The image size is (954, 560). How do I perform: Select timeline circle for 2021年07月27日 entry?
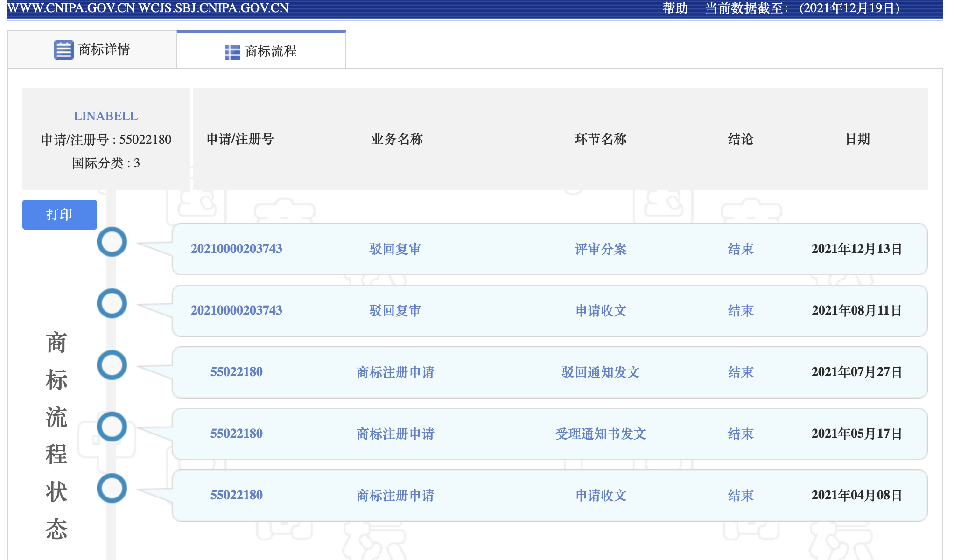(112, 365)
